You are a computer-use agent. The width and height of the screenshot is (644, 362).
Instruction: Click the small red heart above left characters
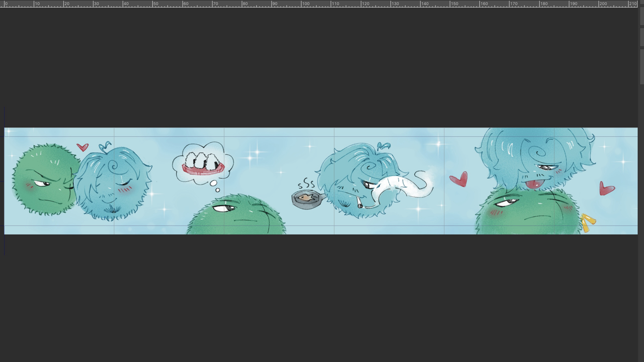(83, 147)
